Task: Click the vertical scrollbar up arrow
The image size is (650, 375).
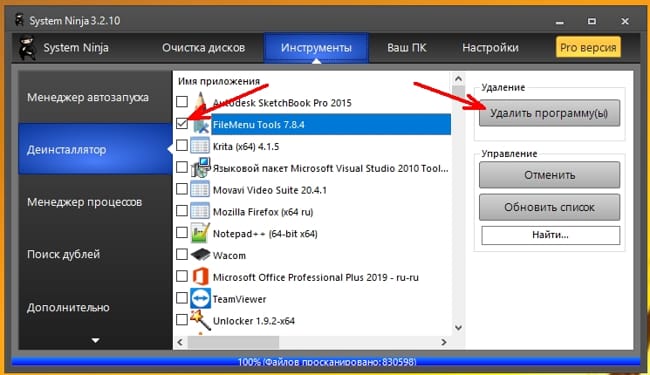Action: tap(458, 78)
